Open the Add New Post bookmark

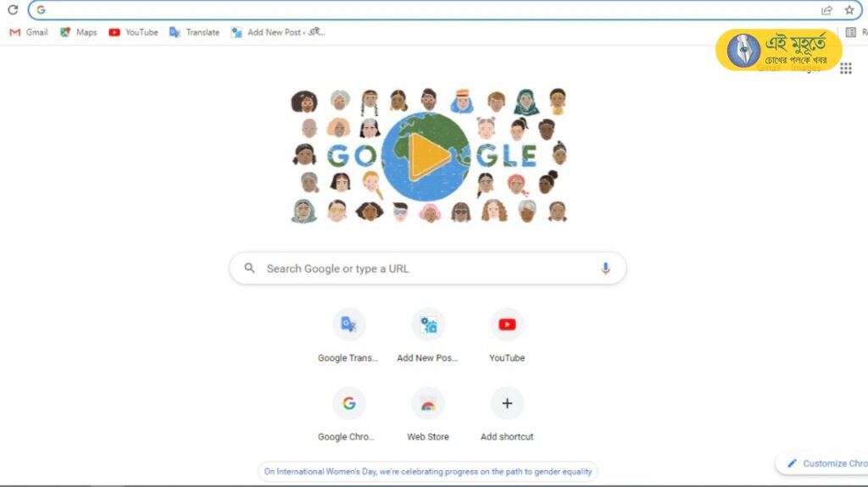click(278, 33)
